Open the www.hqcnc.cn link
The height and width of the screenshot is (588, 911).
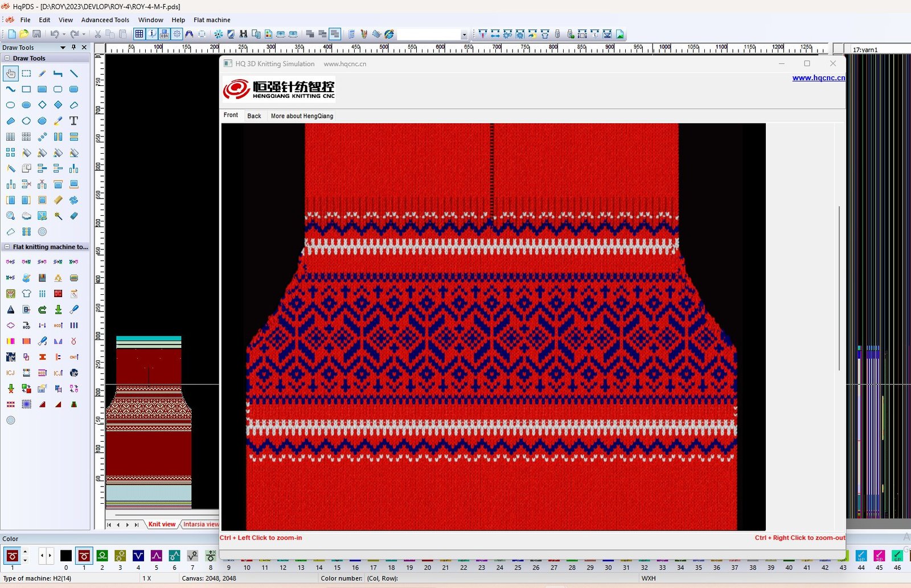818,78
